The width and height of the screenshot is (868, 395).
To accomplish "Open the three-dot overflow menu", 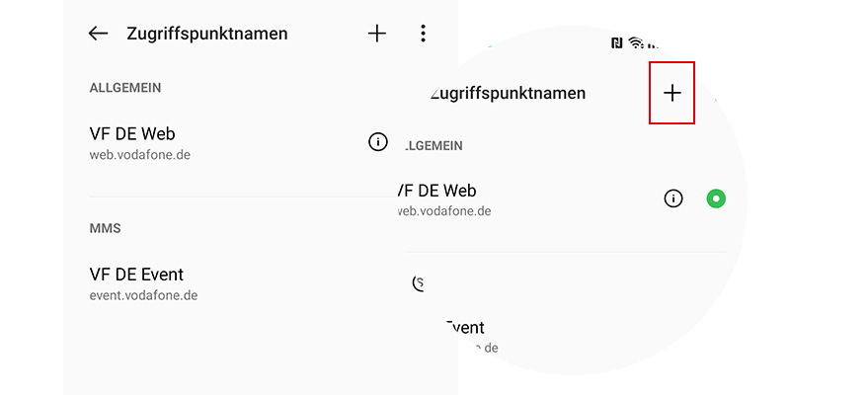I will click(423, 34).
